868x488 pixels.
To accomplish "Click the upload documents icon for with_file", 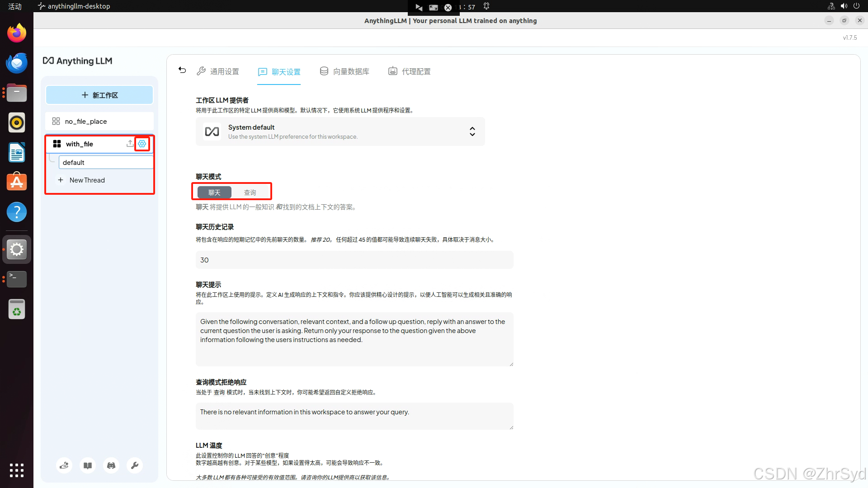I will [x=130, y=144].
